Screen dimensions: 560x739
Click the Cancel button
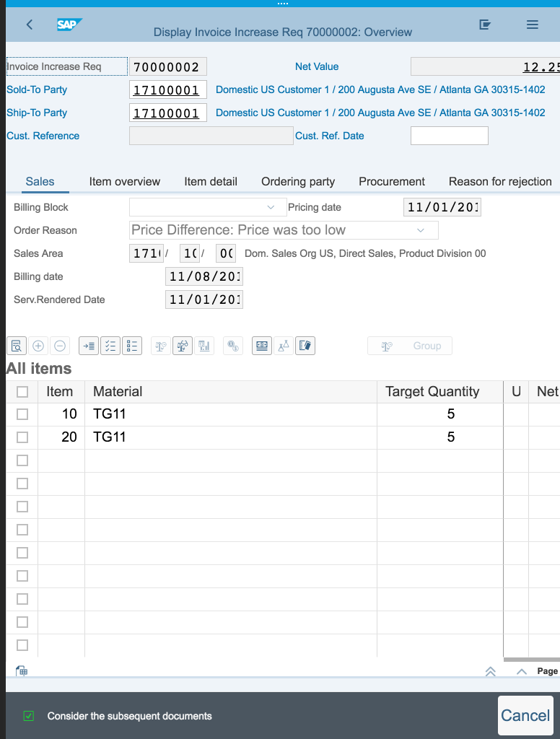click(x=525, y=715)
